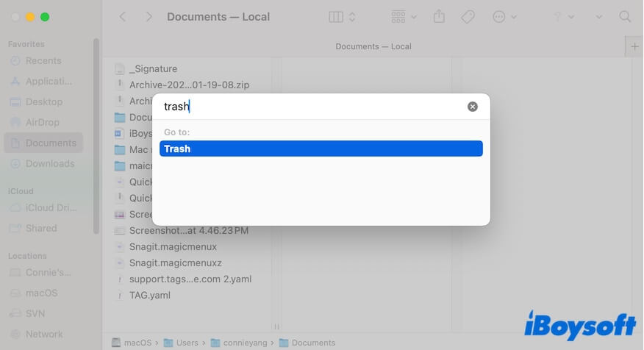644x350 pixels.
Task: Open the ellipsis action menu
Action: 504,16
